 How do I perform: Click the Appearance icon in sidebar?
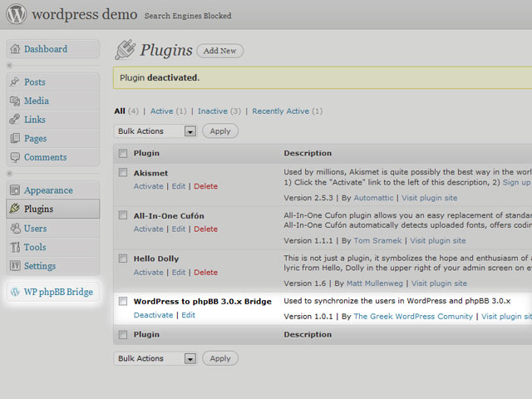15,190
